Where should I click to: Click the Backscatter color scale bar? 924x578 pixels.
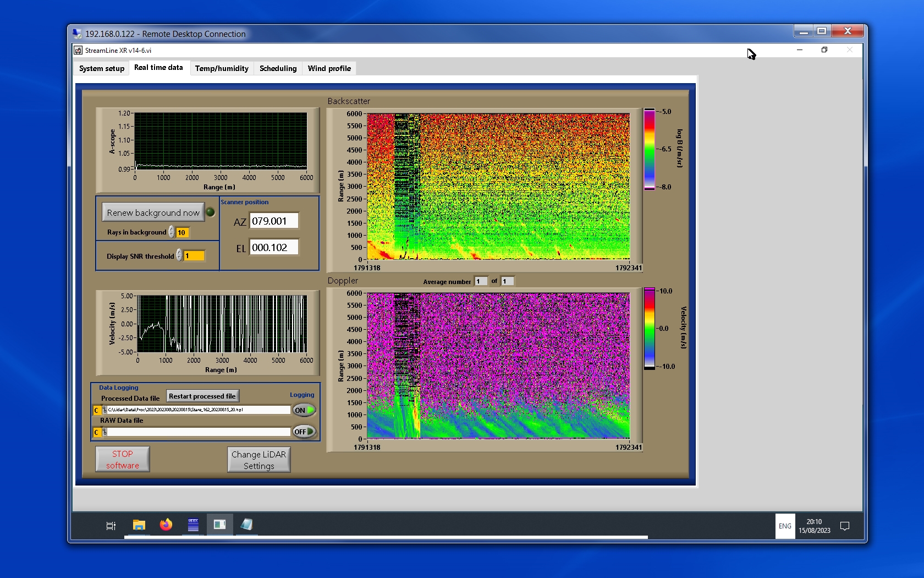[650, 149]
